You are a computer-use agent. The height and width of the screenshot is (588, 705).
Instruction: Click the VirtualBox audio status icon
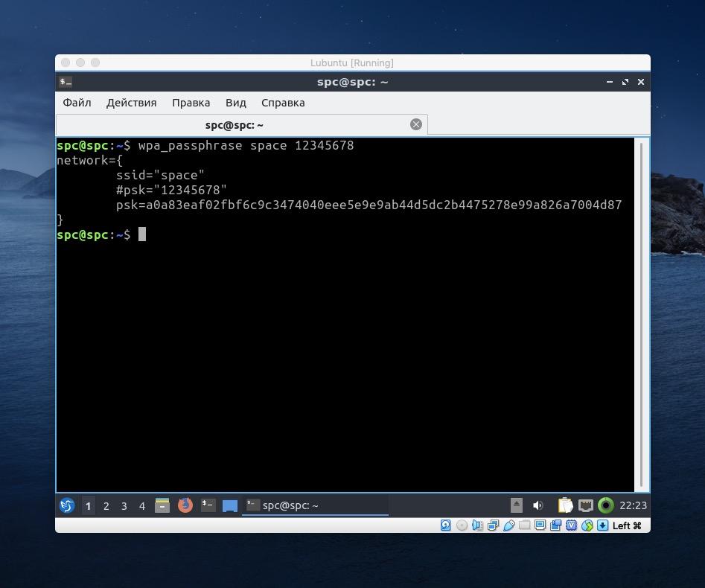[477, 525]
